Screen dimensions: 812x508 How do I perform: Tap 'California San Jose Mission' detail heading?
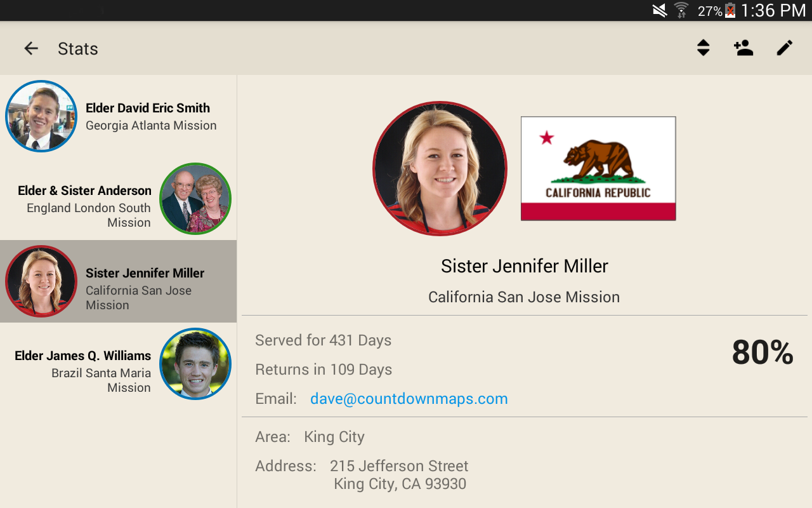tap(524, 297)
